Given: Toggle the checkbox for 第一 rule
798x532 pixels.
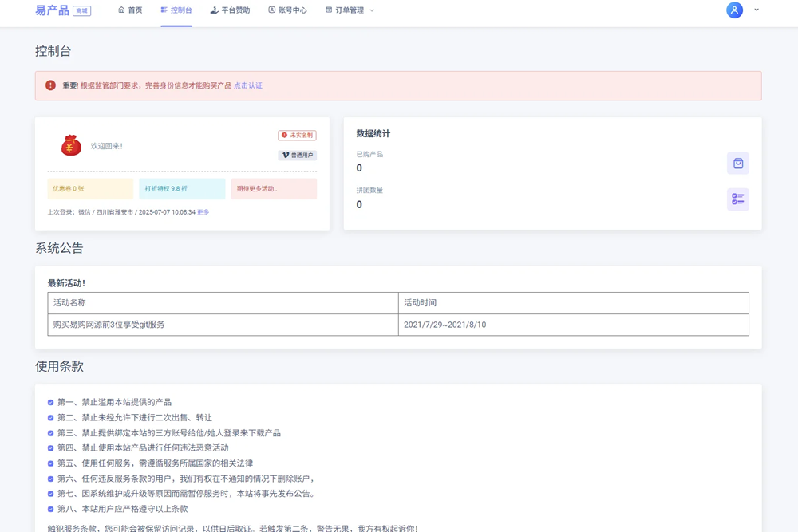Looking at the screenshot, I should pos(51,403).
